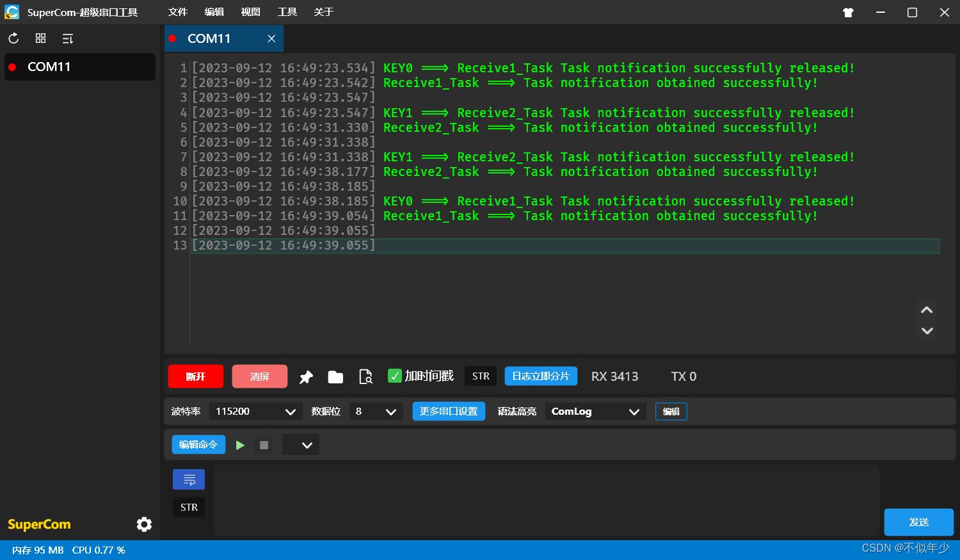This screenshot has width=960, height=560.
Task: Expand the command list dropdown
Action: pos(301,445)
